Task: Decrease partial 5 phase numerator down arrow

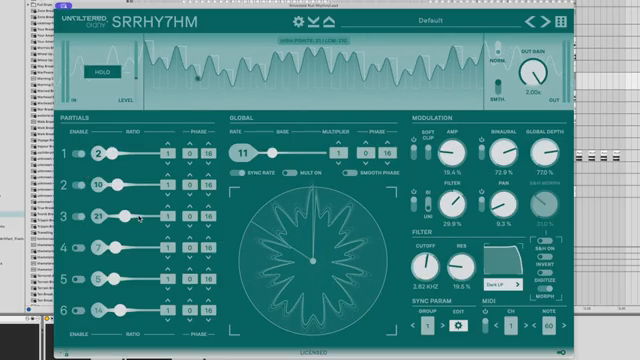Action: tap(190, 289)
